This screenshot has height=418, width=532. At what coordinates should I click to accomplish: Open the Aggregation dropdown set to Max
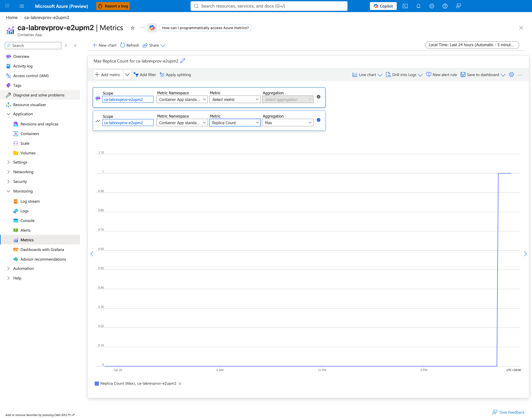[x=288, y=123]
